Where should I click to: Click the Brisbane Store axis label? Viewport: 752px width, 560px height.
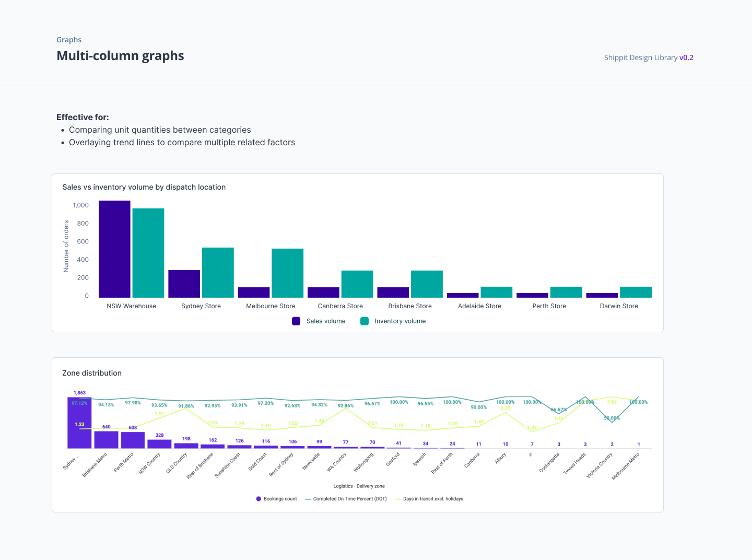pos(410,306)
